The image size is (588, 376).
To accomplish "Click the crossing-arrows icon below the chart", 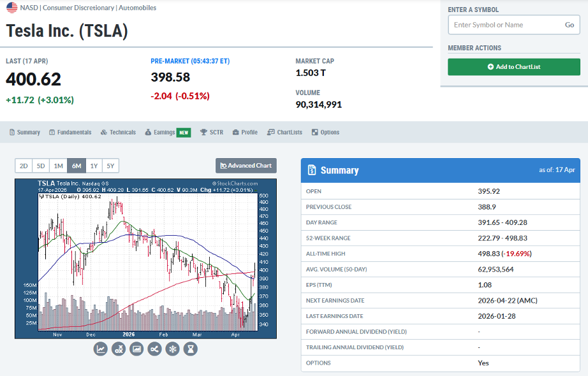I will (154, 349).
